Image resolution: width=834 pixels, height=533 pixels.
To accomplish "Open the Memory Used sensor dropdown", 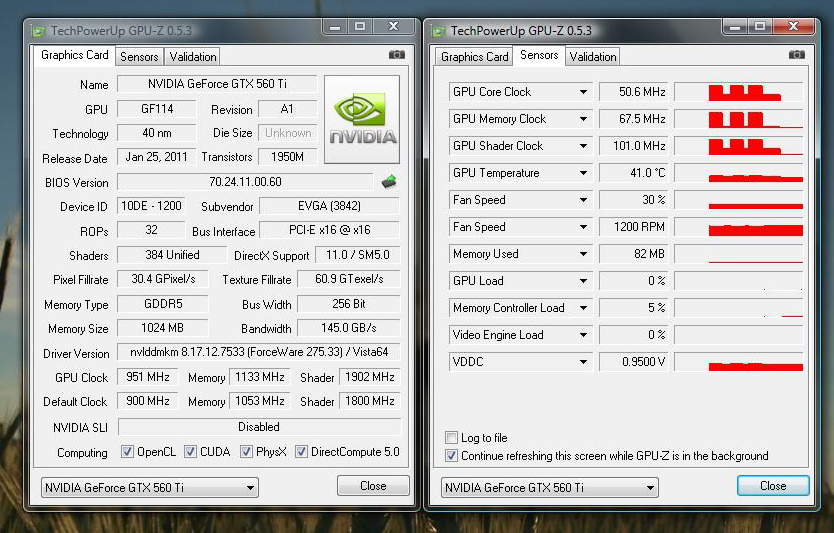I will [583, 254].
